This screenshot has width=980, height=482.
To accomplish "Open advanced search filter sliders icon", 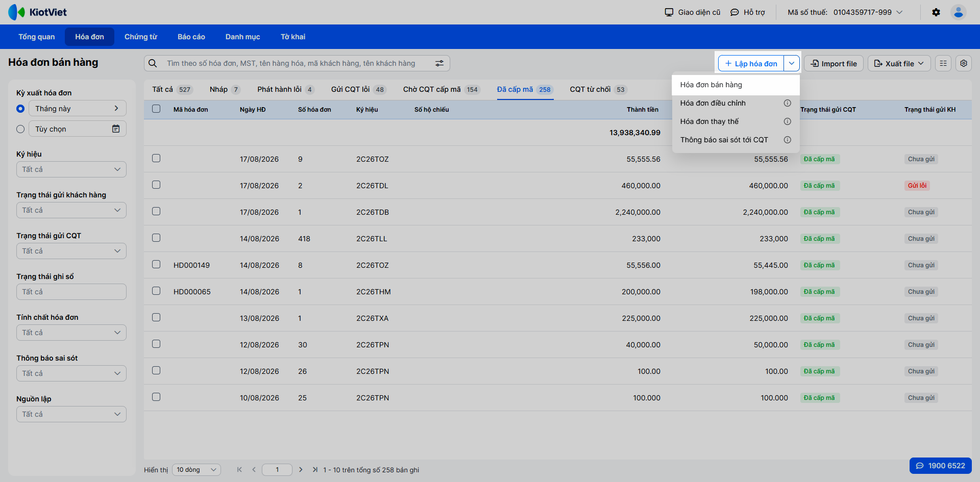I will click(439, 63).
